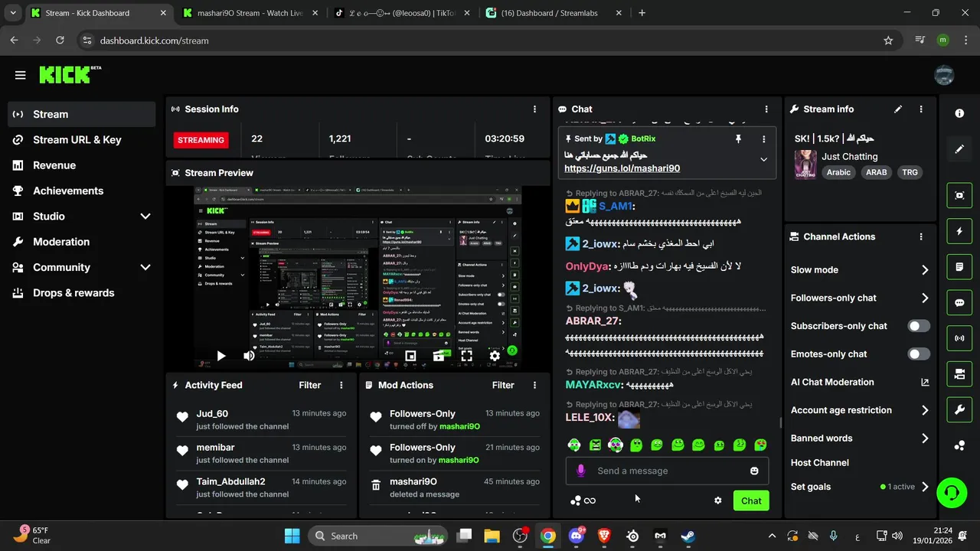
Task: Expand the pinned message chevron
Action: point(763,160)
